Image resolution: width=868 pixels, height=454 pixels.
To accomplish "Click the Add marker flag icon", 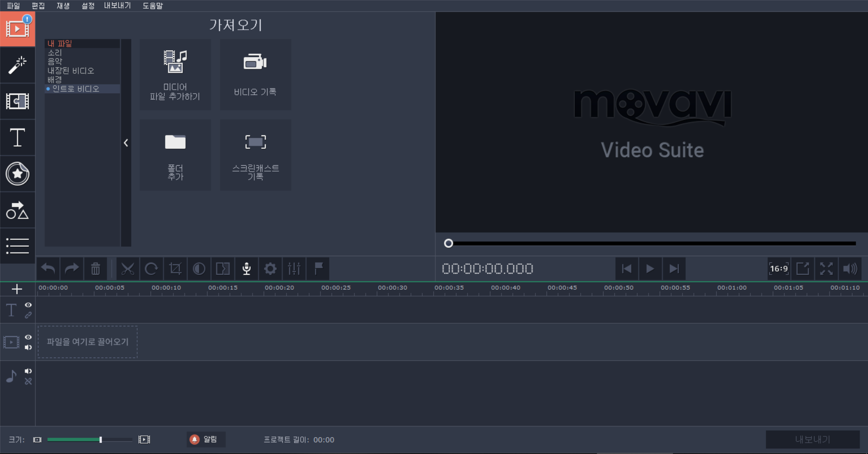I will point(318,269).
